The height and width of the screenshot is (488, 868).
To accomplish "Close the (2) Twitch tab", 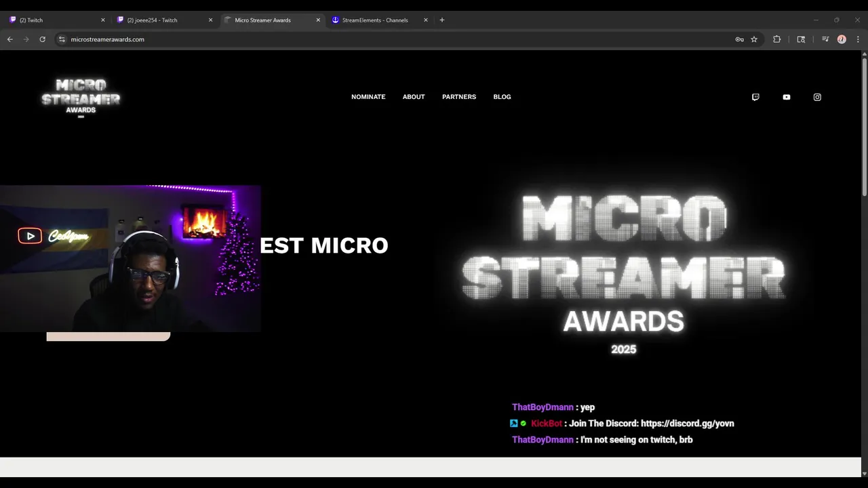I will [103, 20].
